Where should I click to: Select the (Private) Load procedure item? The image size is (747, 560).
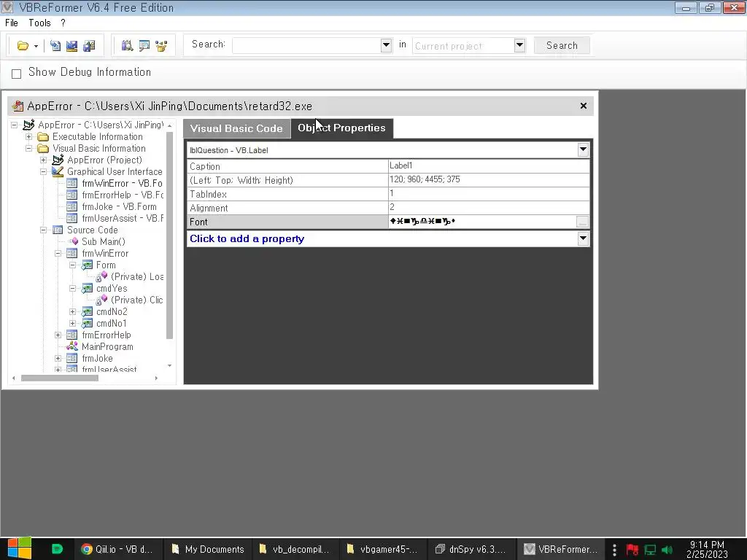(137, 276)
